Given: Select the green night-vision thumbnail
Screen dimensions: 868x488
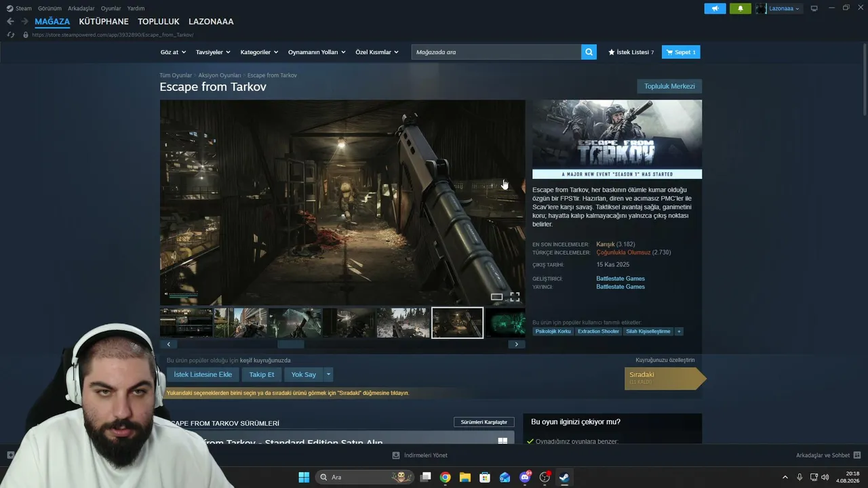Looking at the screenshot, I should [505, 323].
